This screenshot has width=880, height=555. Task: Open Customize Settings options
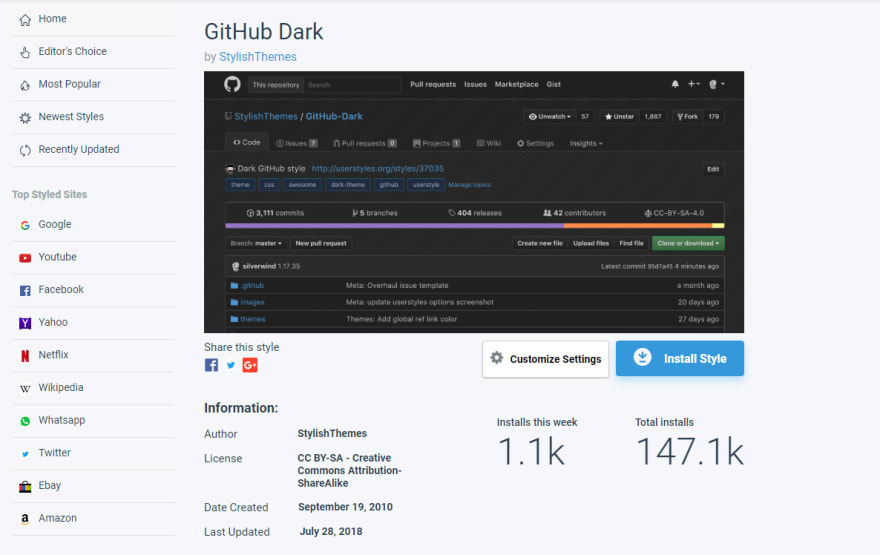click(x=546, y=359)
